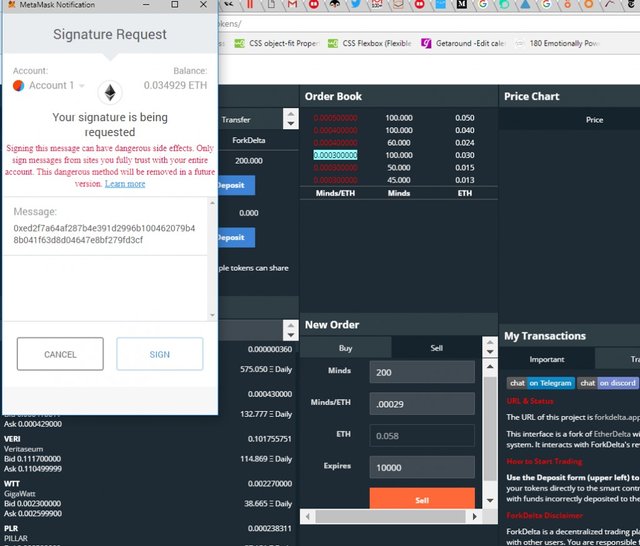Switch to the Medium black M browser tab
640x546 pixels.
click(461, 4)
